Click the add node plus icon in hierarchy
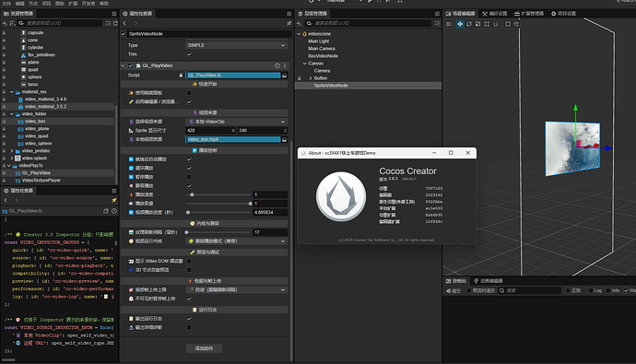This screenshot has height=364, width=636. (x=299, y=23)
